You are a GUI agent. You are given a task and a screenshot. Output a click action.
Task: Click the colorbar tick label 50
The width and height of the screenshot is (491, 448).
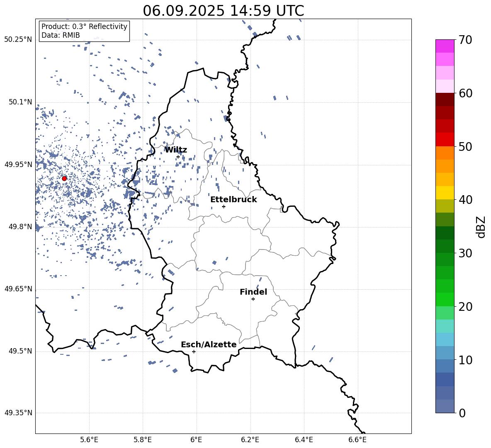point(465,146)
